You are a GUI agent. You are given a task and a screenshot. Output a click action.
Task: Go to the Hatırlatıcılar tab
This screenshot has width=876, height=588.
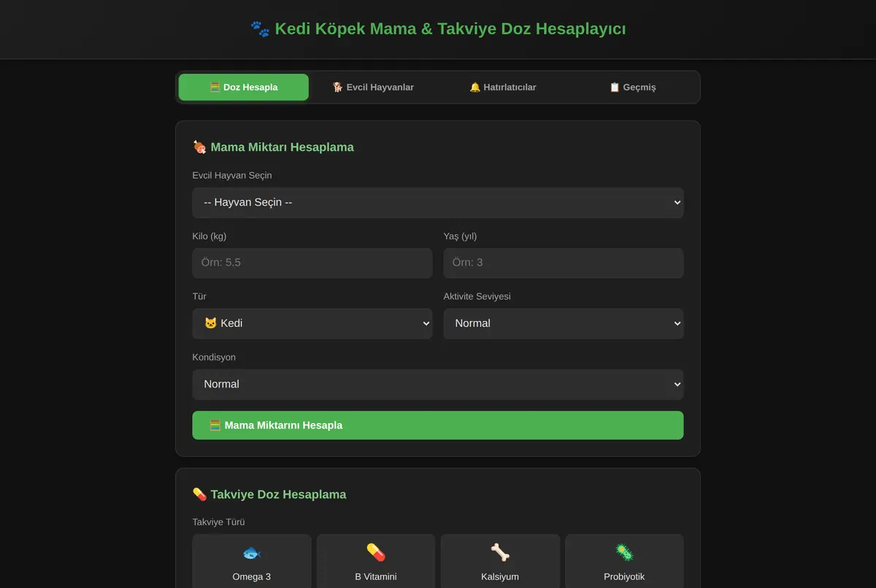point(503,88)
